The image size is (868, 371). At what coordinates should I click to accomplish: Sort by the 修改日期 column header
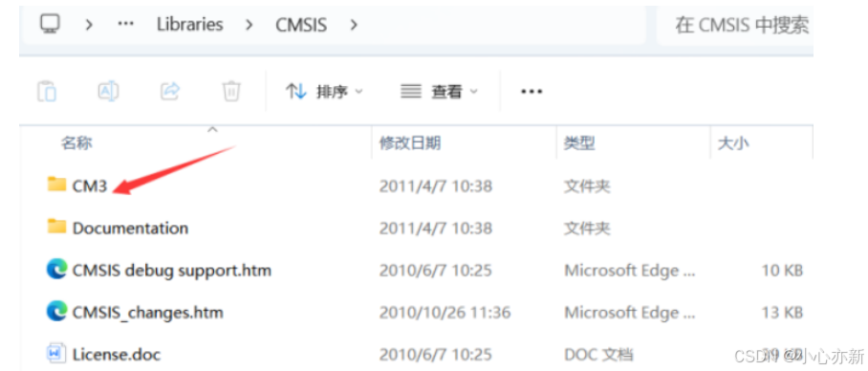point(410,143)
